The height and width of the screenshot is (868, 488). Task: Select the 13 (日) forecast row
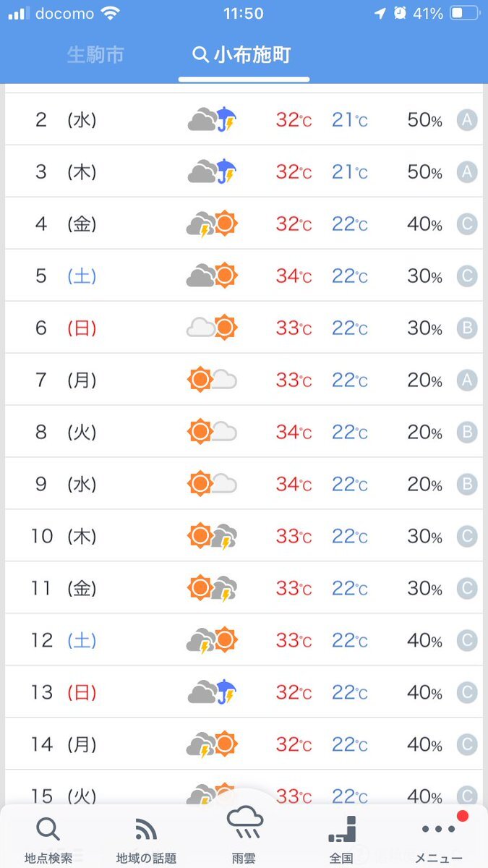[x=244, y=692]
